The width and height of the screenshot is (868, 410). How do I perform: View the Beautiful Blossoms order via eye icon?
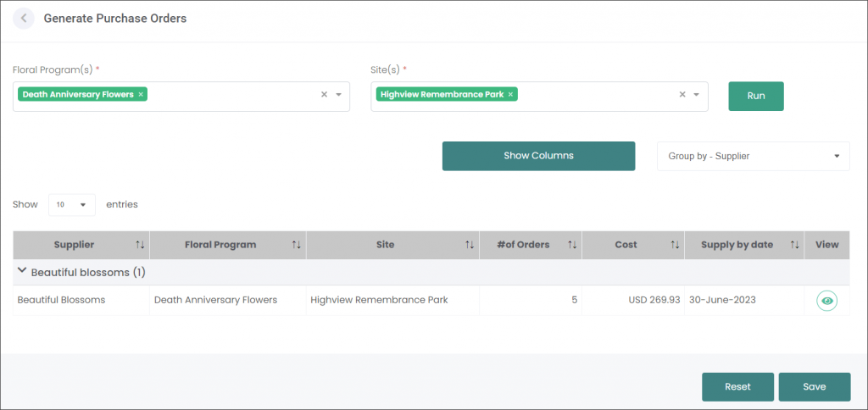point(827,301)
